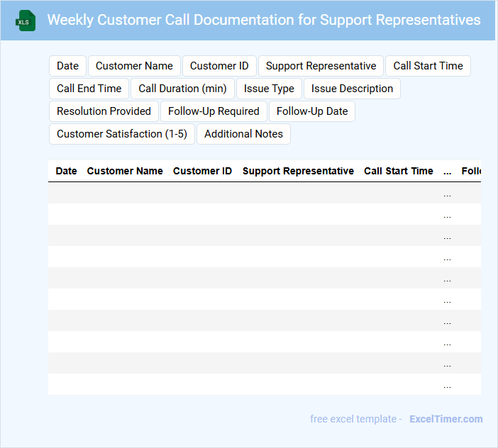Select the Follow-Up Date tag
Screen dimensions: 498x448
(312, 111)
